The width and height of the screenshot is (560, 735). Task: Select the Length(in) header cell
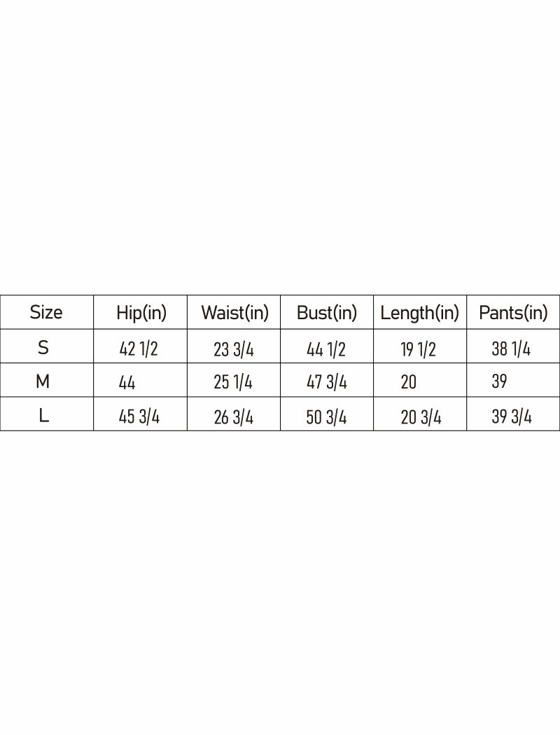[419, 313]
